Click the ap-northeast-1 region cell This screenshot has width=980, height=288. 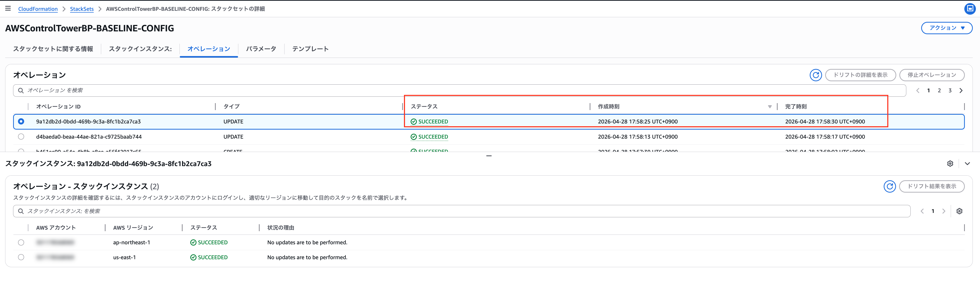coord(132,242)
